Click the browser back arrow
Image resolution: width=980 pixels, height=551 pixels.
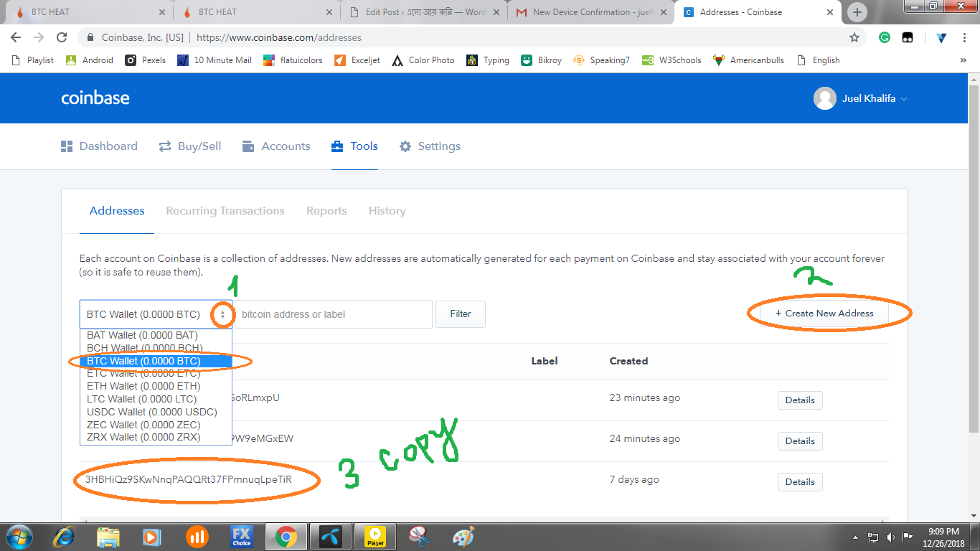click(x=16, y=37)
